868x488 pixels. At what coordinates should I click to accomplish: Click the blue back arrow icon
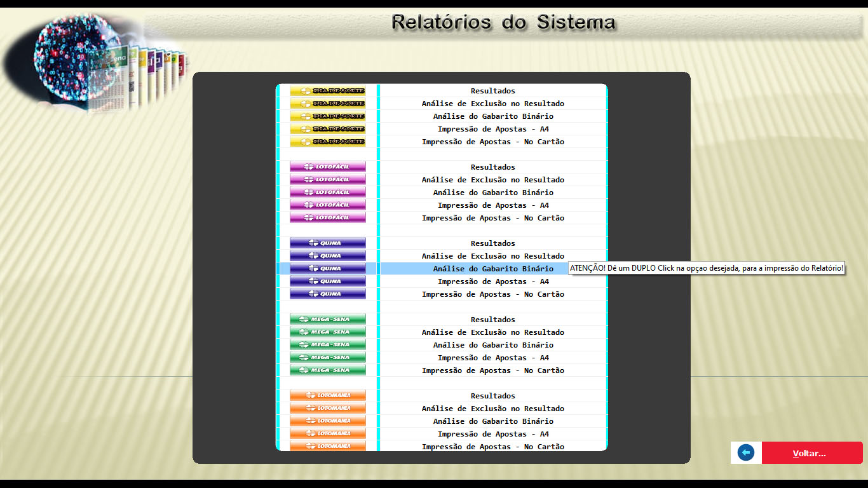(x=746, y=452)
